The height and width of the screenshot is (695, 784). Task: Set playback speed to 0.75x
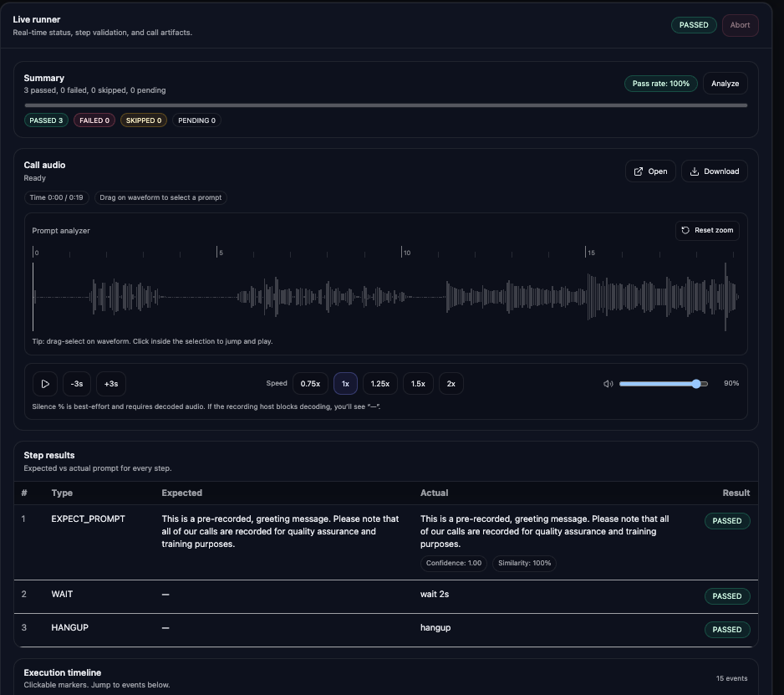coord(310,384)
